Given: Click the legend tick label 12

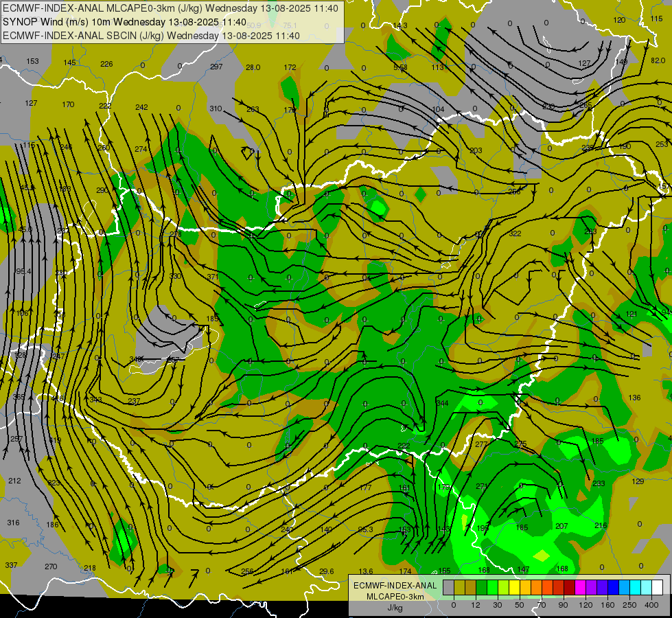Looking at the screenshot, I should pyautogui.click(x=476, y=605).
